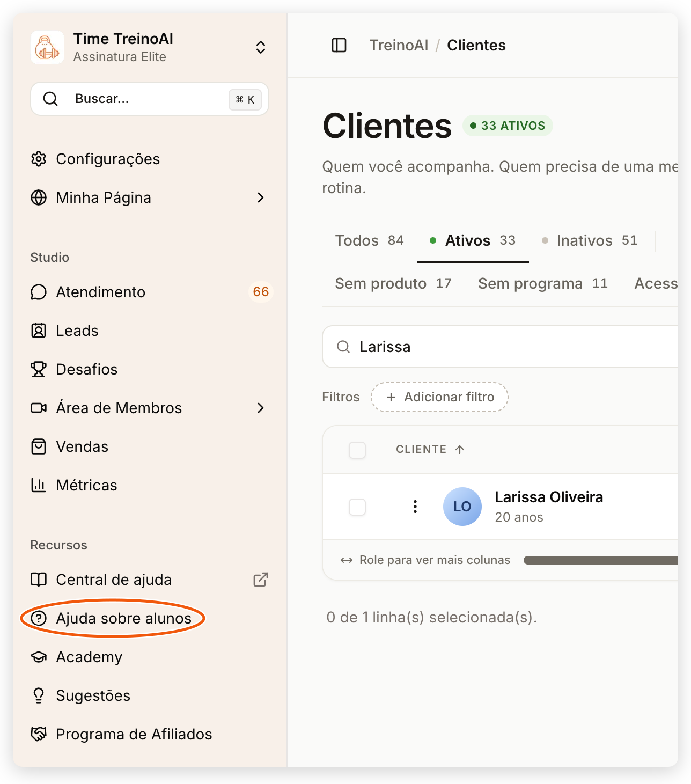Click the globe icon for Minha Página
This screenshot has height=784, width=691.
click(39, 197)
